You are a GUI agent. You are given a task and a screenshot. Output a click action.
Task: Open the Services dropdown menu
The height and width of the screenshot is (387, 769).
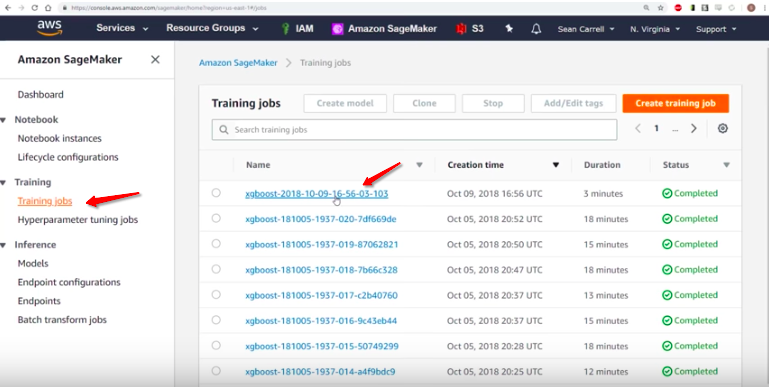[x=122, y=28]
